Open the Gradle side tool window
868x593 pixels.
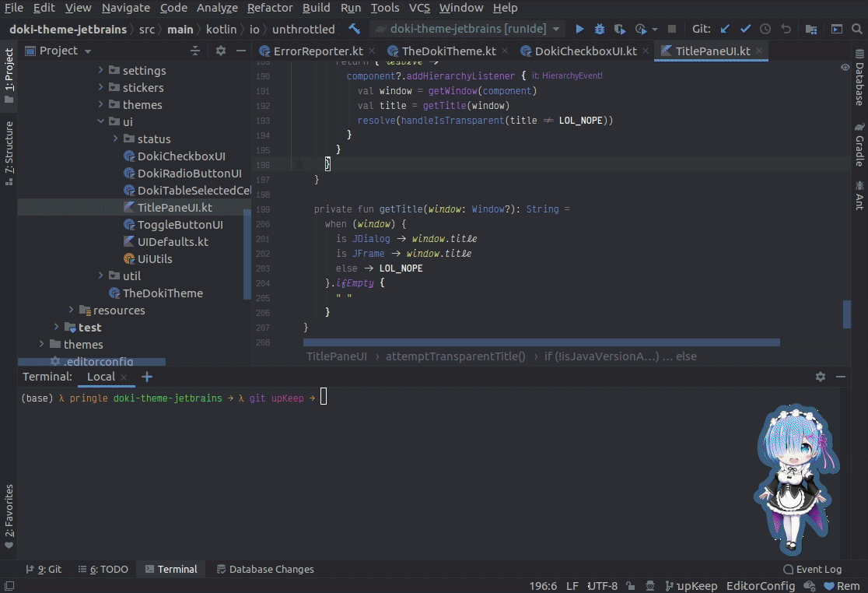click(x=859, y=145)
